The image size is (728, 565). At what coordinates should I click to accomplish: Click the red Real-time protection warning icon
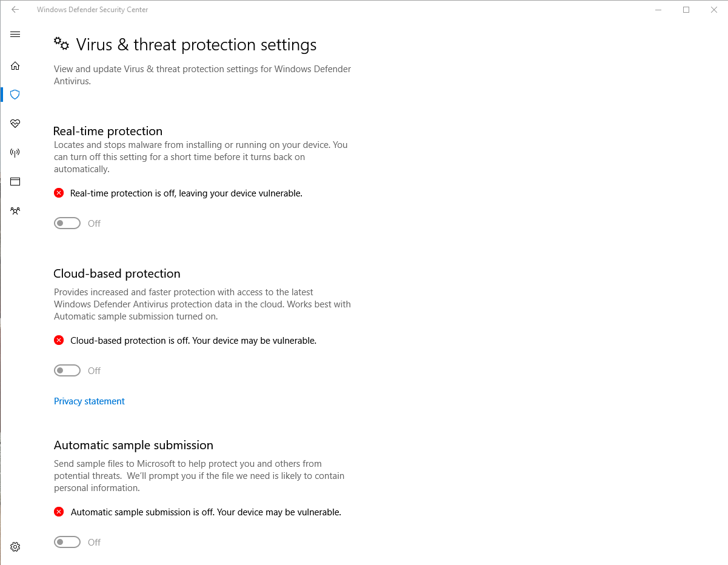click(x=59, y=193)
